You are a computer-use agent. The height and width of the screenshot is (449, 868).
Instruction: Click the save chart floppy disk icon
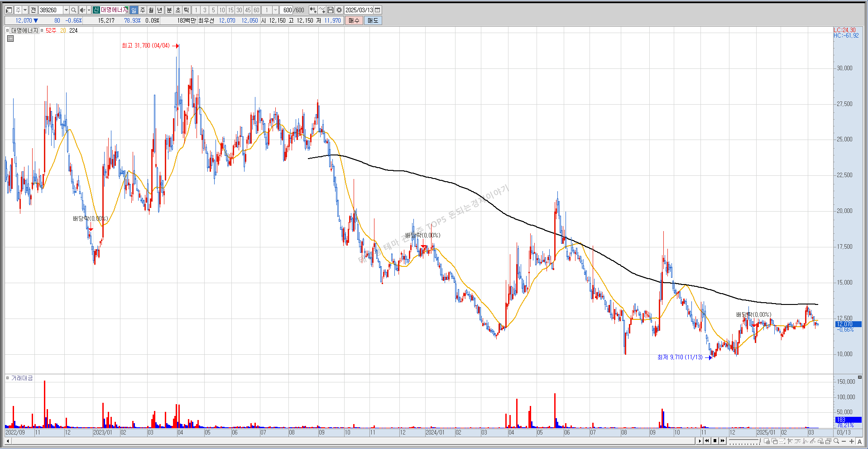coord(331,10)
